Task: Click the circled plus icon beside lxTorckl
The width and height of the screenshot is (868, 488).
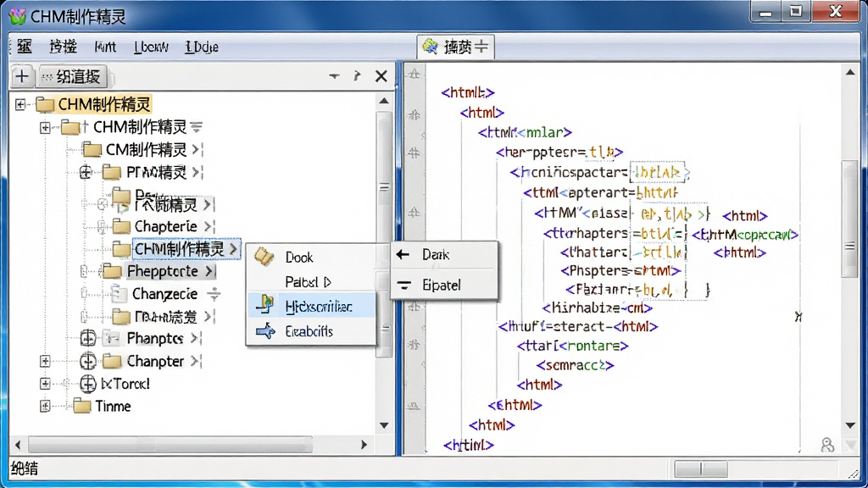Action: click(88, 384)
